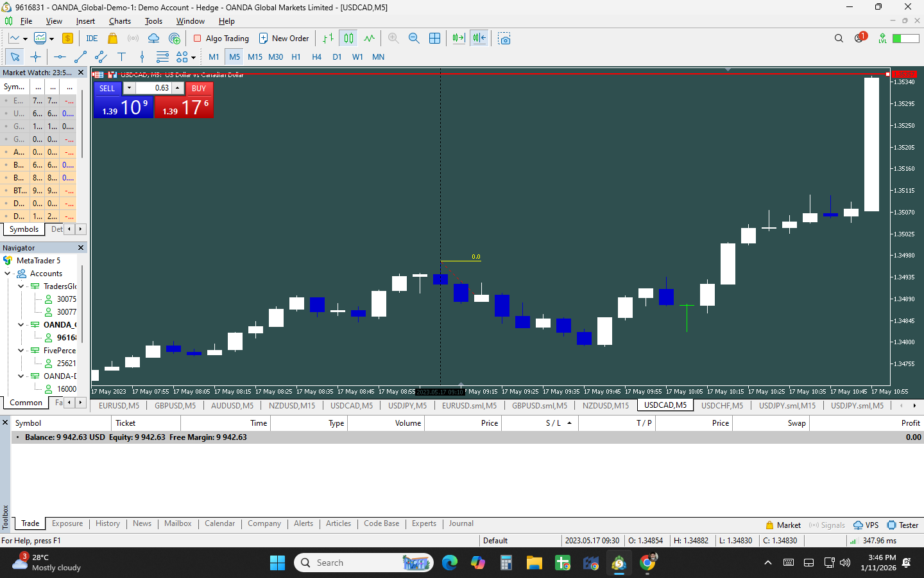The width and height of the screenshot is (924, 578).
Task: Switch timeframe to M1
Action: point(214,57)
